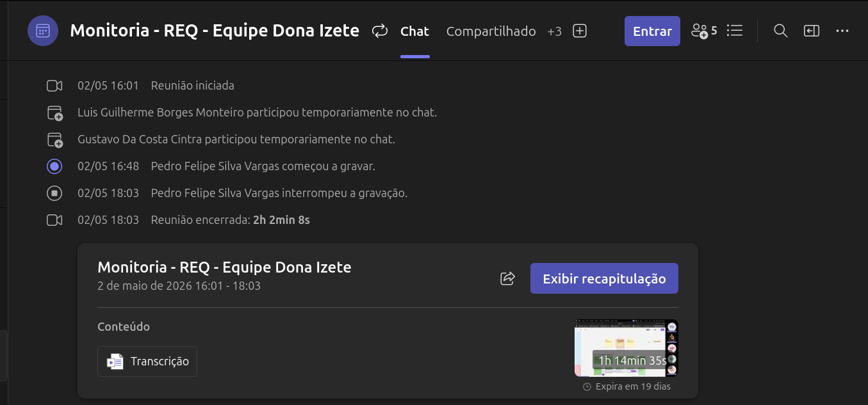
Task: Click 'Pedro Felipe Silva Vargas interrompeu a gravação' text
Action: (279, 193)
